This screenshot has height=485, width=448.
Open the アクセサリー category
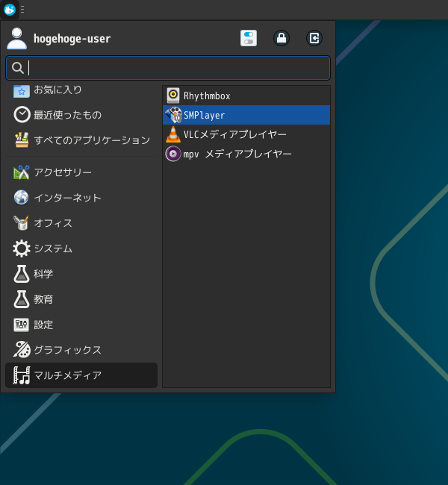[x=81, y=172]
